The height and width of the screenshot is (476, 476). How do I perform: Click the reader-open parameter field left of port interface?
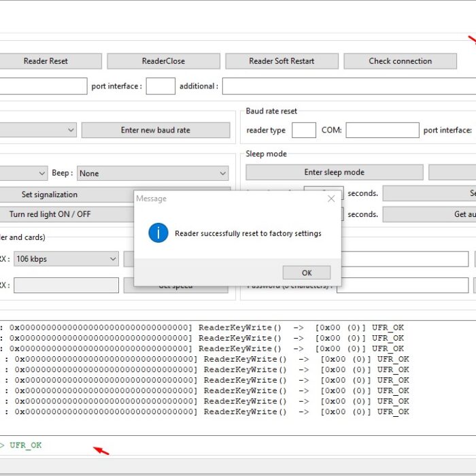44,86
